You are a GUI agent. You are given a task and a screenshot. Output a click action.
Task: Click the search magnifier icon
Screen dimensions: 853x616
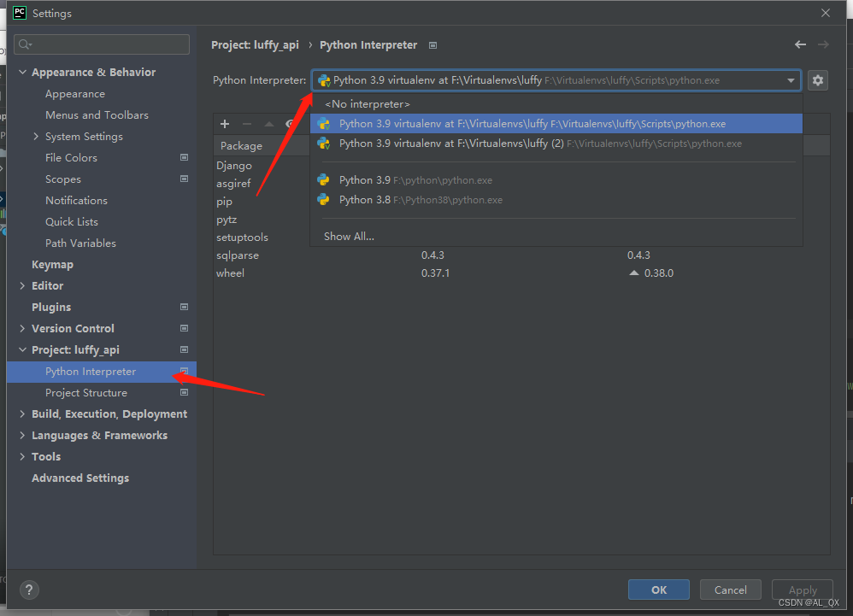(x=25, y=44)
